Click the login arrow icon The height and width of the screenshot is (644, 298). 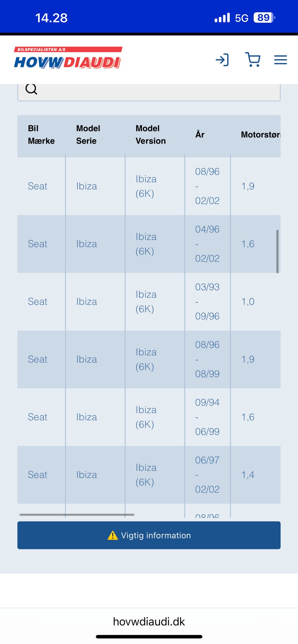222,60
